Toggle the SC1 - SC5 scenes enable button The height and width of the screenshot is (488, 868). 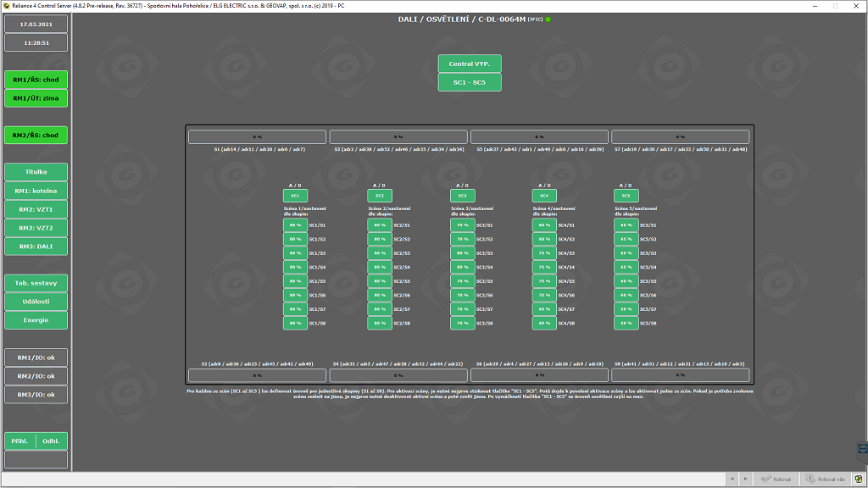[x=469, y=82]
